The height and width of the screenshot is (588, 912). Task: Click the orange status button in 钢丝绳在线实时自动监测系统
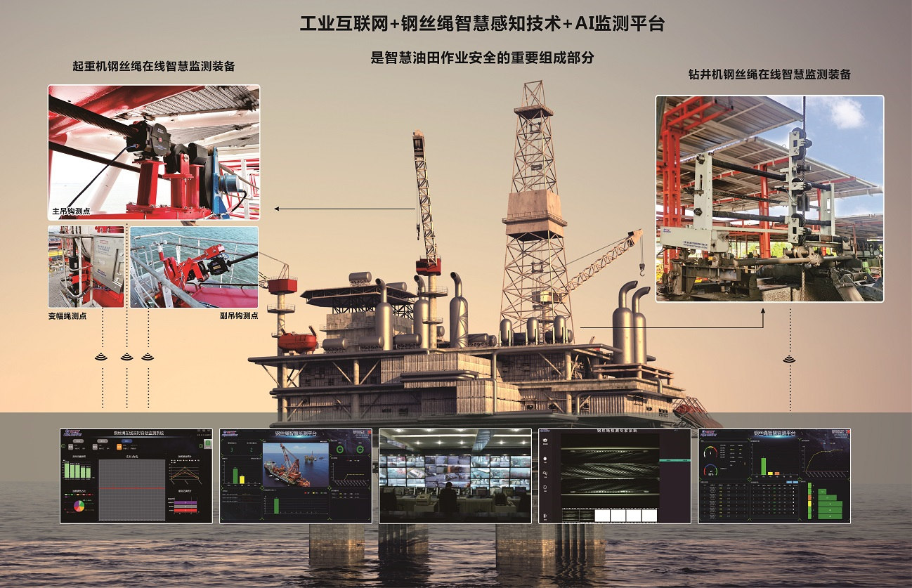pyautogui.click(x=119, y=446)
